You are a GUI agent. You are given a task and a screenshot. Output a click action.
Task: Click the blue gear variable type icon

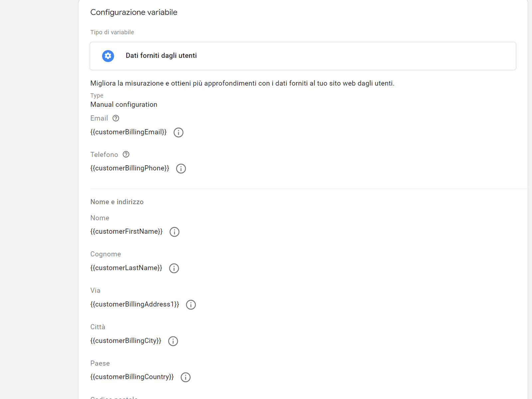point(108,56)
